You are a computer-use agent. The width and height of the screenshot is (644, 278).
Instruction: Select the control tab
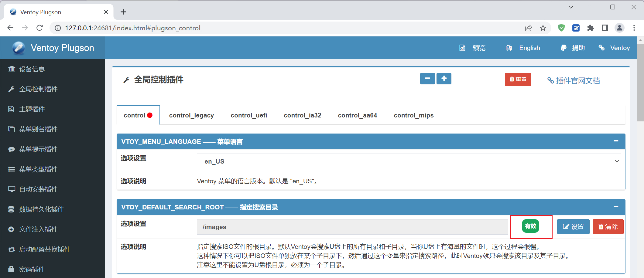pos(138,115)
